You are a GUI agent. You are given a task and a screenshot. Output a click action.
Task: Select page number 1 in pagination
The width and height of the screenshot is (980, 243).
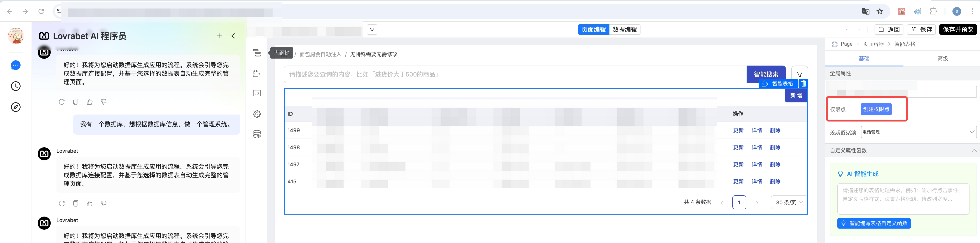click(x=739, y=202)
